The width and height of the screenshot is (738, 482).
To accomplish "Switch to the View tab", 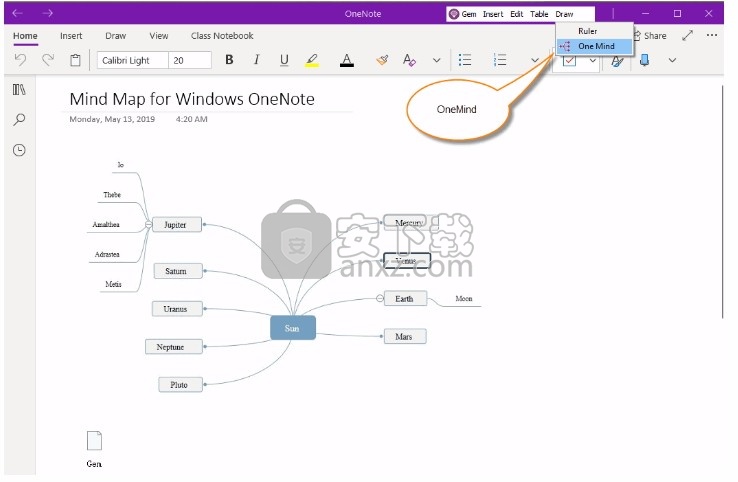I will click(x=159, y=36).
